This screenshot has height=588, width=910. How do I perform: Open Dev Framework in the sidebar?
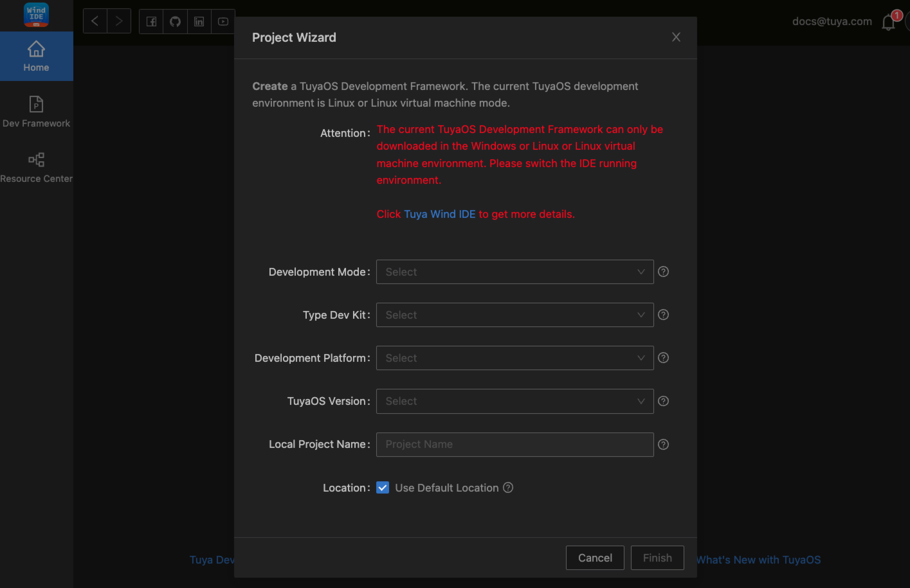pos(37,112)
